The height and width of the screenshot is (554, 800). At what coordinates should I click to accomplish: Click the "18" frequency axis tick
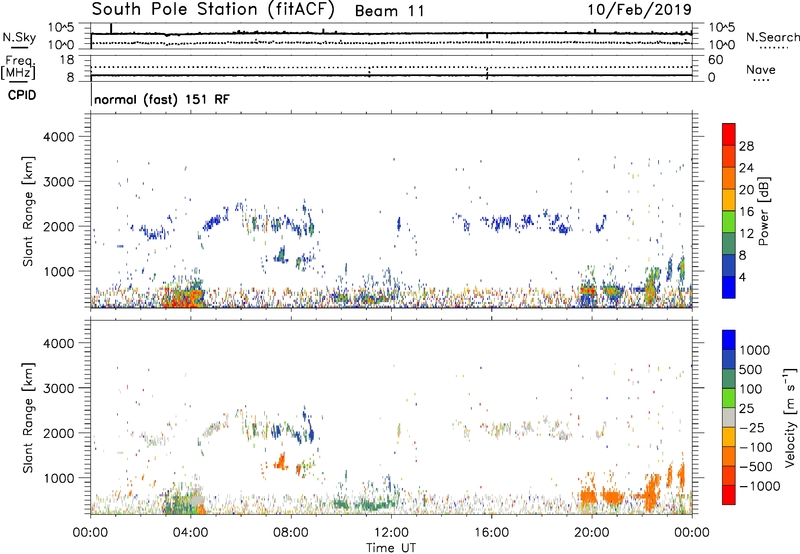pyautogui.click(x=67, y=60)
